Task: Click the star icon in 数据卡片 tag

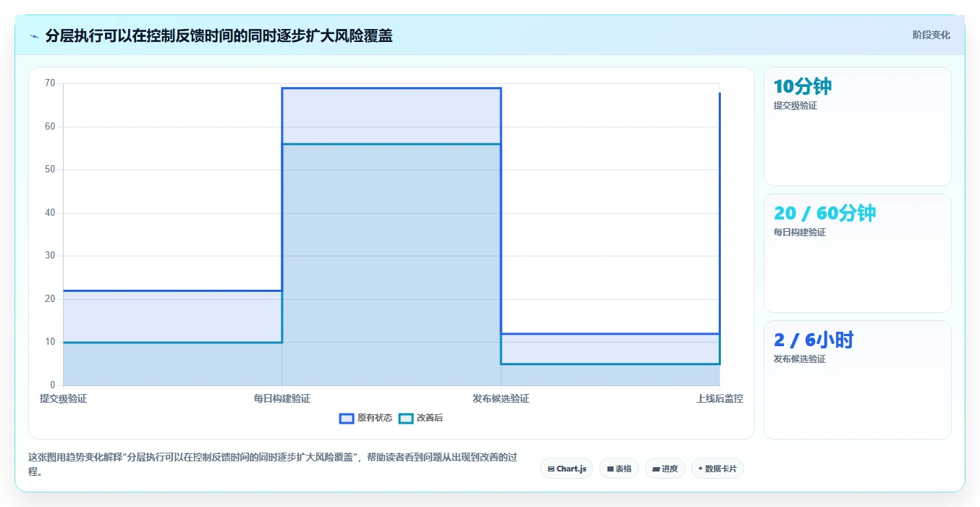Action: [701, 469]
